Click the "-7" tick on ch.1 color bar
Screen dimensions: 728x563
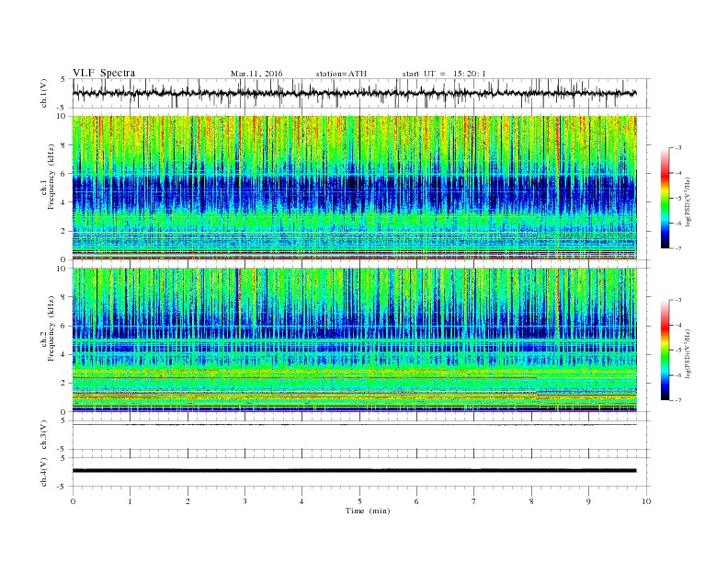(x=677, y=248)
